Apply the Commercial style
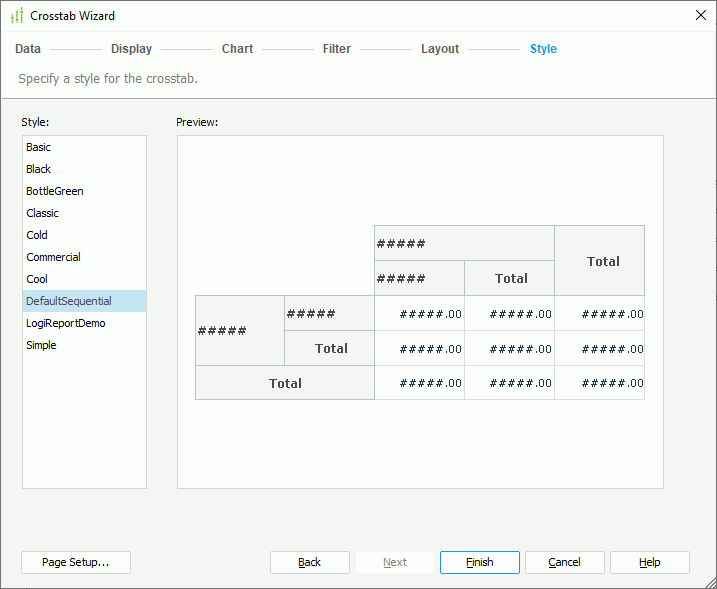 [54, 257]
